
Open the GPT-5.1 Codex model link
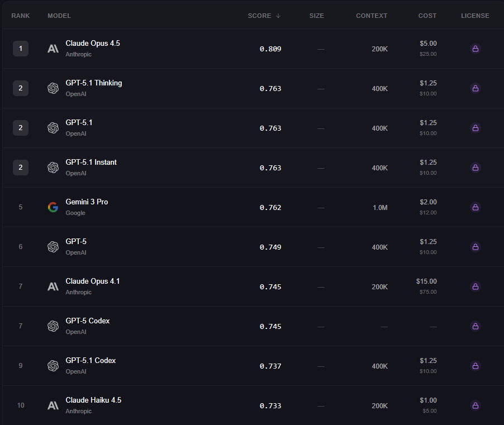tap(91, 361)
